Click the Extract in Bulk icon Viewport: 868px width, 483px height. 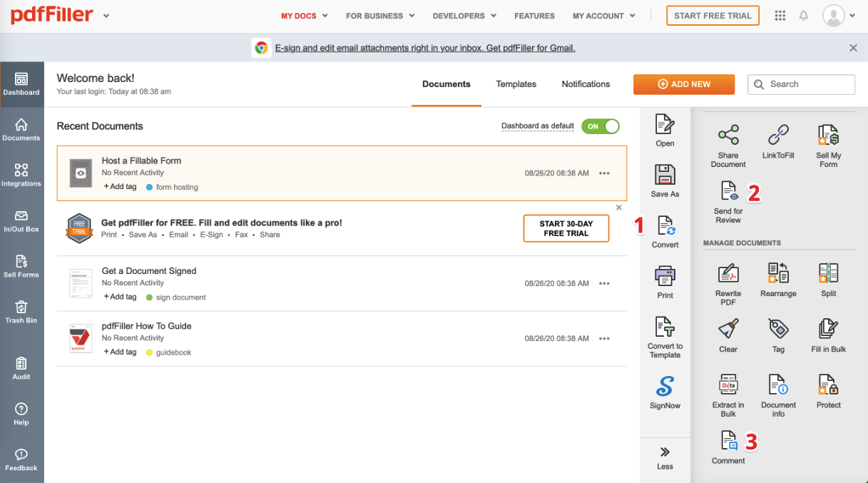point(727,385)
